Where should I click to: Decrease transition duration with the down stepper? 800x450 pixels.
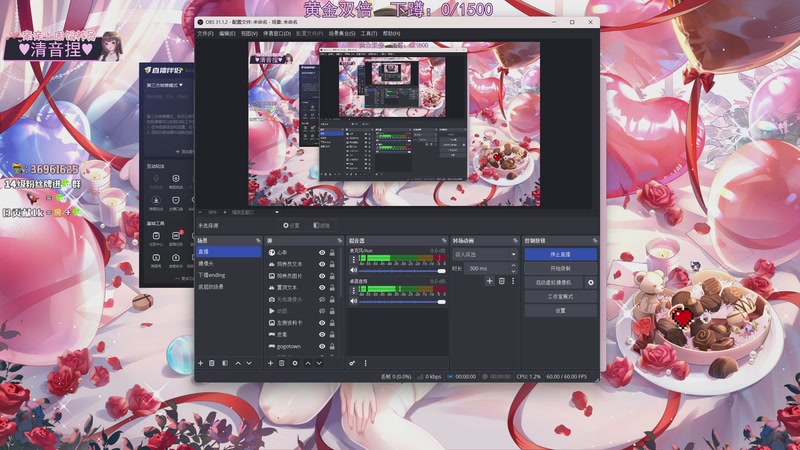point(513,271)
